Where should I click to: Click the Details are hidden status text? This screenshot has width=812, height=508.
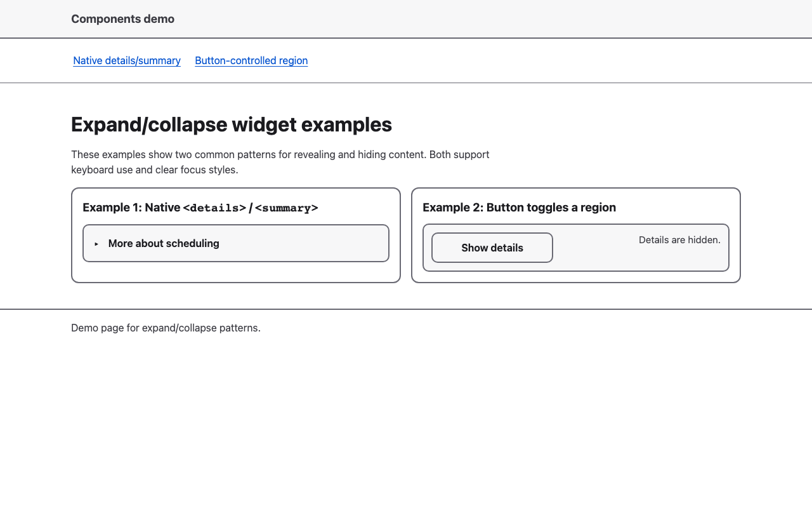click(x=679, y=240)
